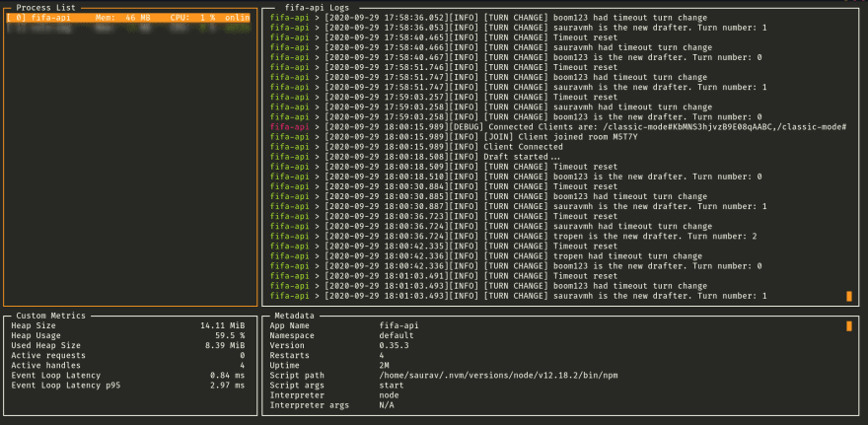Click the Draft started log line
This screenshot has height=425, width=868.
click(x=415, y=157)
